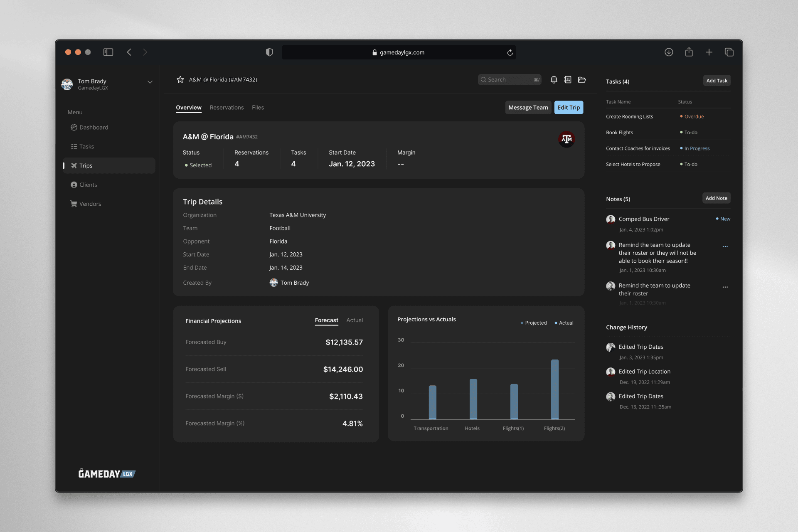Screen dimensions: 798x532
Task: Click the Comped Bus Driver note avatar
Action: (x=611, y=219)
